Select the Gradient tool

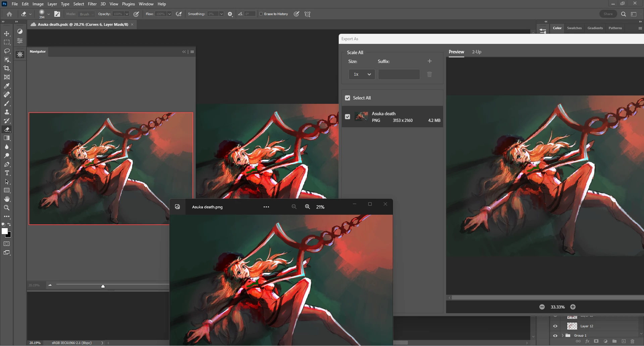pos(7,138)
